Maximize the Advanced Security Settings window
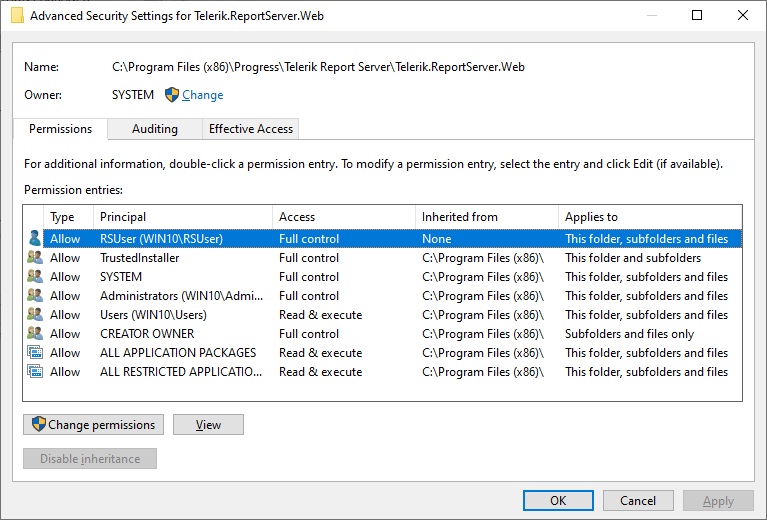The height and width of the screenshot is (520, 767). pyautogui.click(x=697, y=15)
